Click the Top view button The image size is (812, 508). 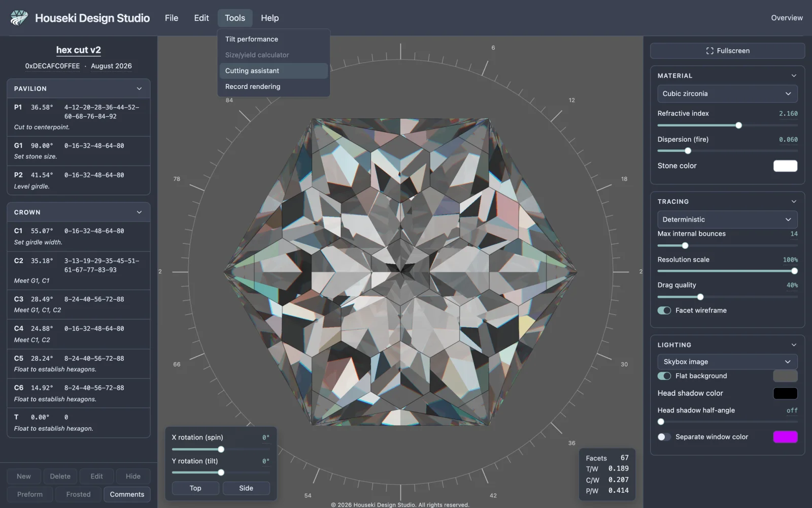click(x=195, y=488)
